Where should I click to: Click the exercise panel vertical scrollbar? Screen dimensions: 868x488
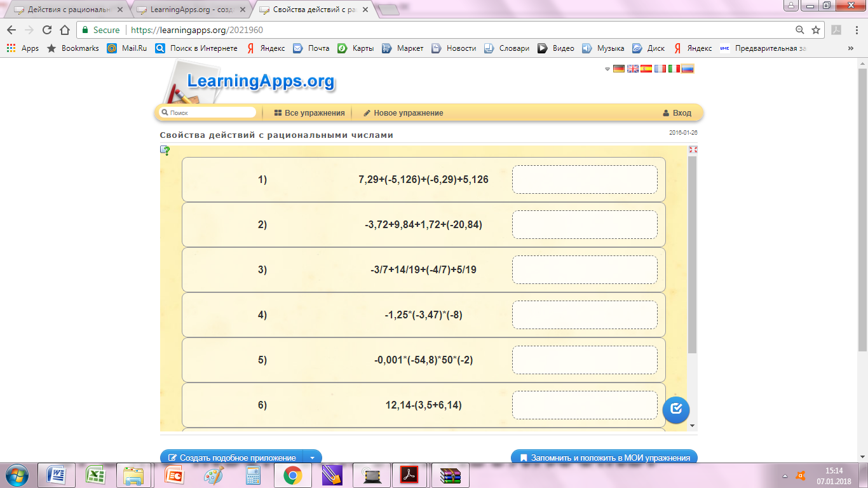pos(693,254)
